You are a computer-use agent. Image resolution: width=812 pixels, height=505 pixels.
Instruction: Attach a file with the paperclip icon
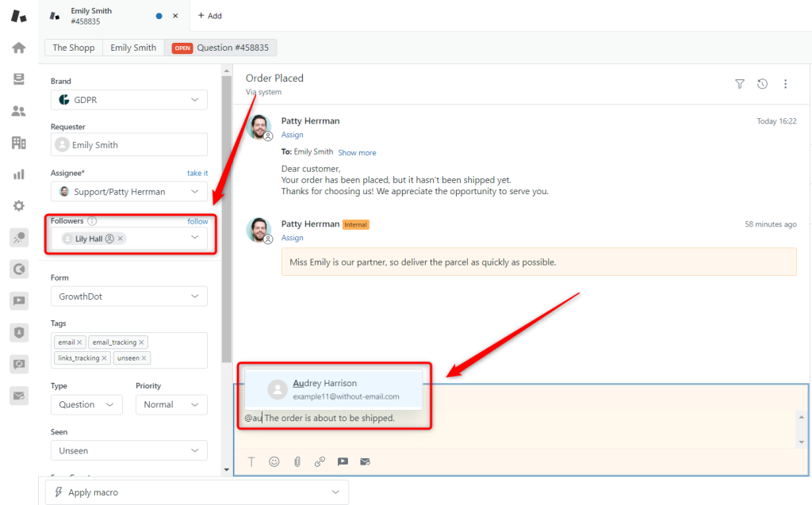297,461
